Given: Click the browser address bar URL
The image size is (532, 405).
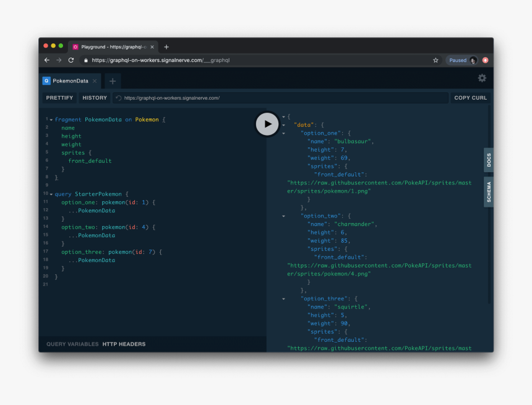Looking at the screenshot, I should pyautogui.click(x=160, y=60).
